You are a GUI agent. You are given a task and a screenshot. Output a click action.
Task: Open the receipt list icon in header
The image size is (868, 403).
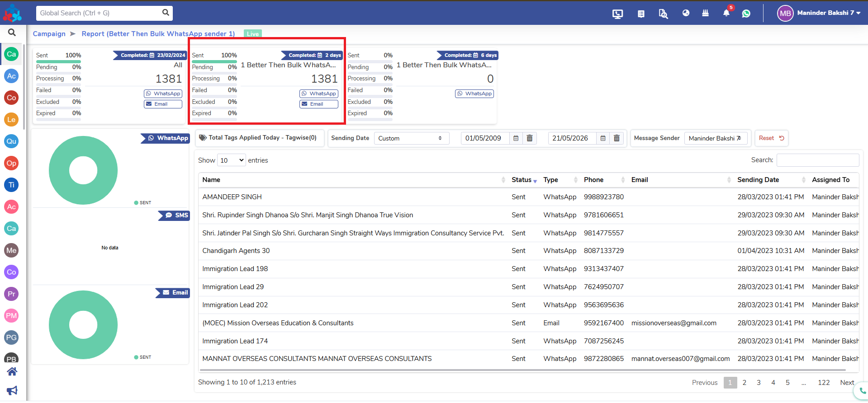click(x=641, y=14)
